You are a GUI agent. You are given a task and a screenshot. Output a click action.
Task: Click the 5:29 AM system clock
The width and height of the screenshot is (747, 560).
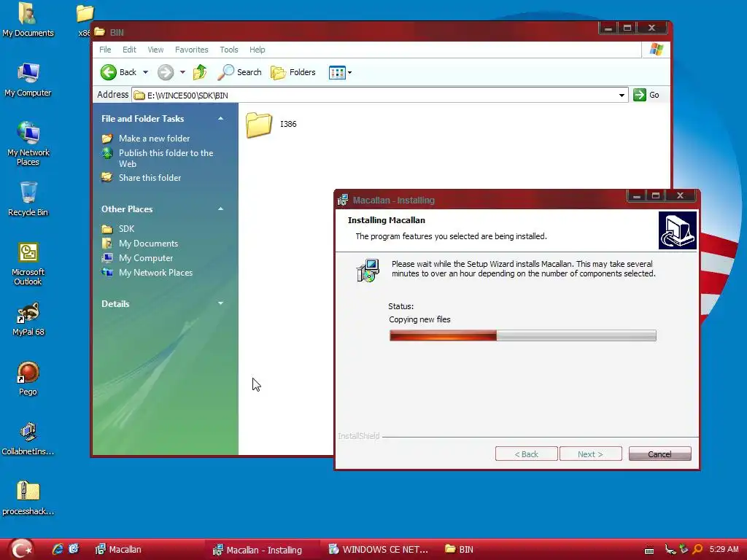[724, 549]
